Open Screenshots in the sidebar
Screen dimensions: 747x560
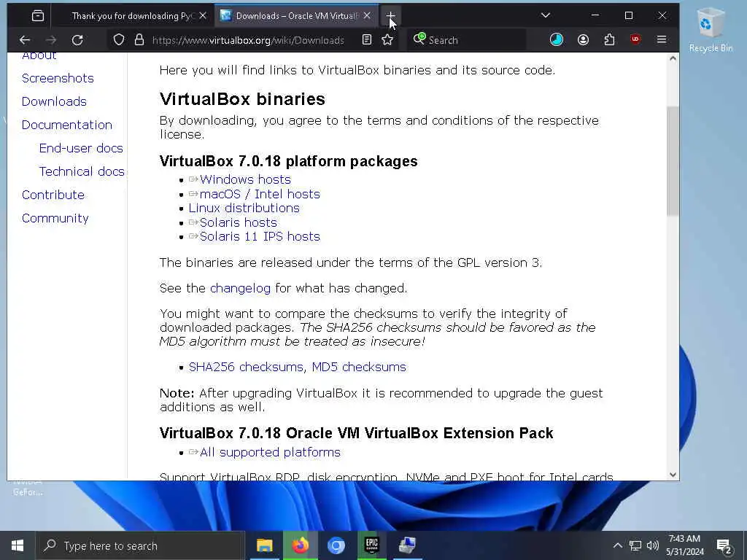click(58, 78)
